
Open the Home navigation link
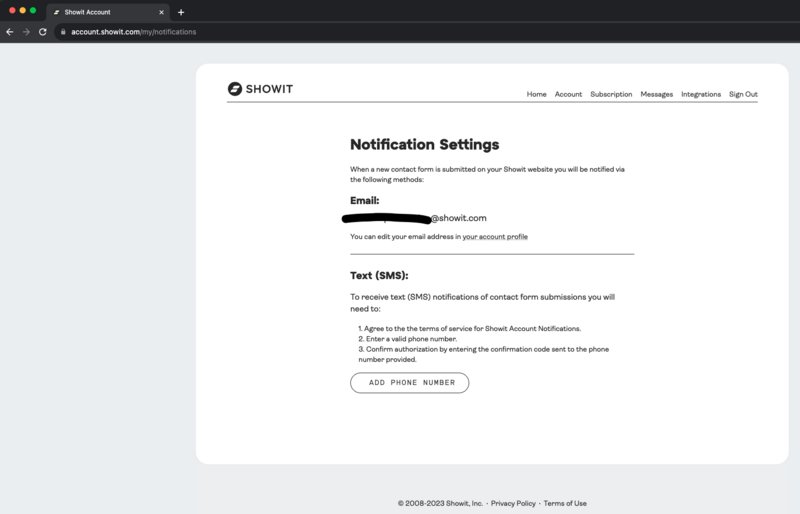coord(536,94)
